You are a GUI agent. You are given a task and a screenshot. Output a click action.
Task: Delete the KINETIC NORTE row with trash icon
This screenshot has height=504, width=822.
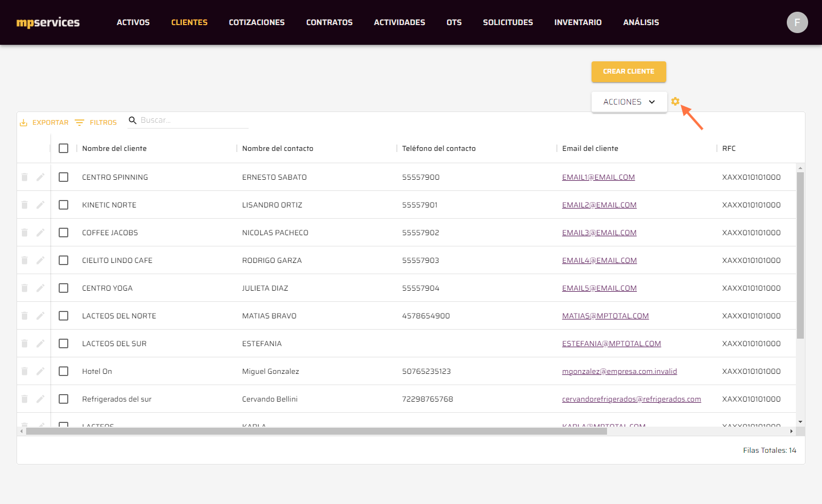[x=25, y=205]
